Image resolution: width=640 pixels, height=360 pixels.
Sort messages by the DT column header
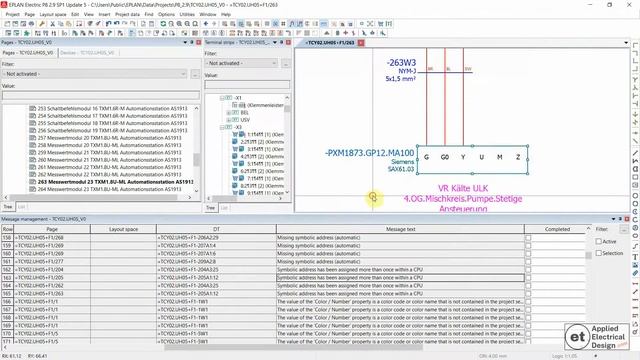pyautogui.click(x=216, y=229)
